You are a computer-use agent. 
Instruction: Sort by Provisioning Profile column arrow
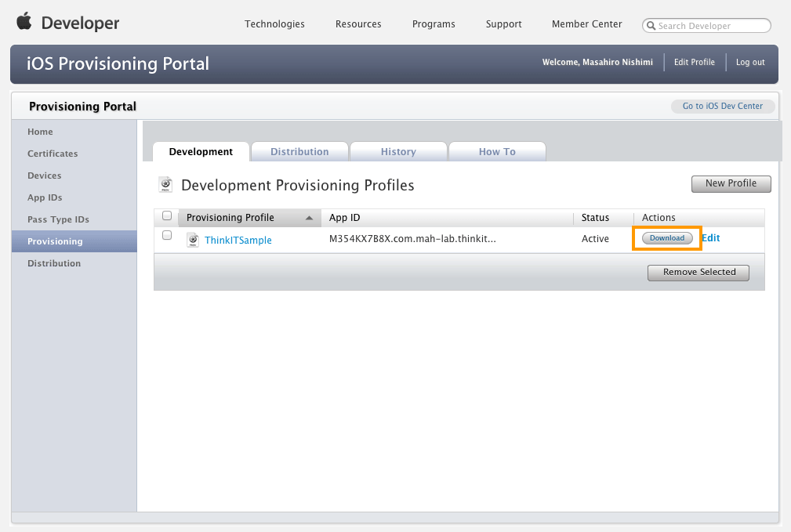tap(309, 218)
